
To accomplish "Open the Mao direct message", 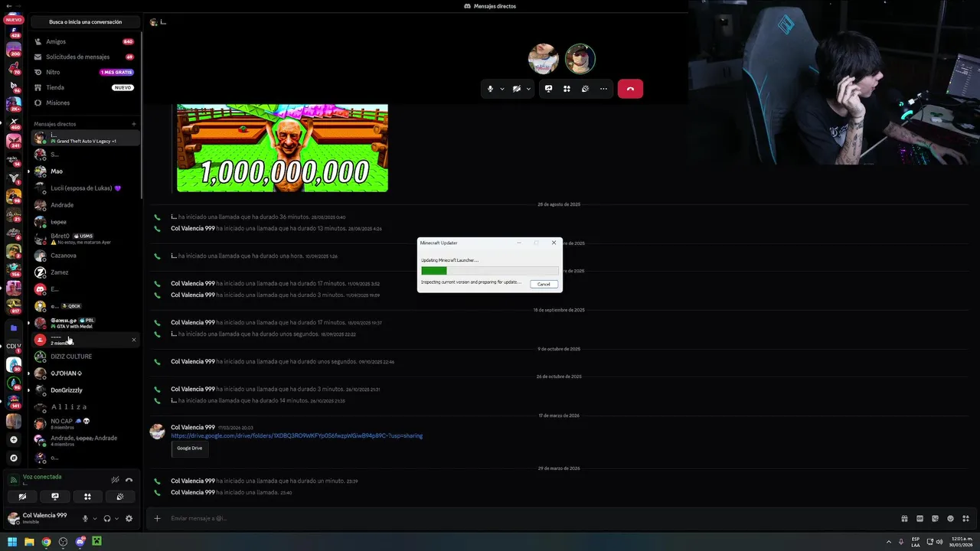I will [x=85, y=171].
